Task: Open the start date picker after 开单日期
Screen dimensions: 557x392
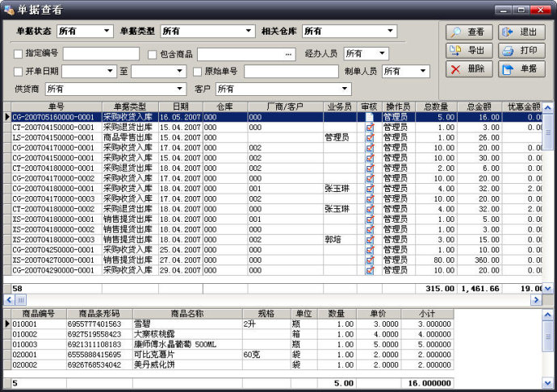Action: pos(110,71)
